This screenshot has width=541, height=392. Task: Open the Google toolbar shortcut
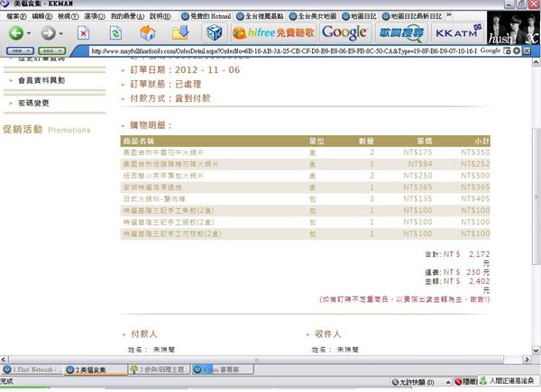(x=344, y=33)
